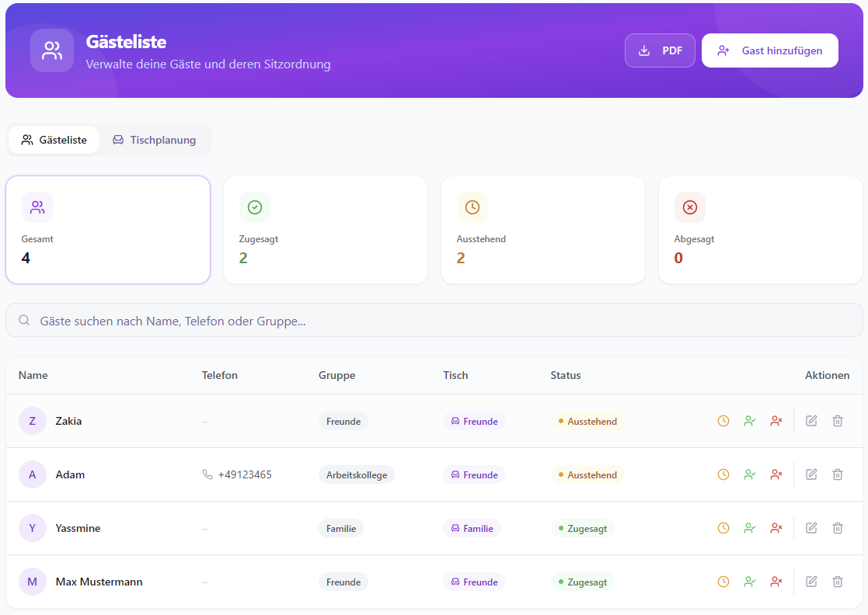The image size is (868, 615).
Task: Click the Status column header
Action: point(565,375)
